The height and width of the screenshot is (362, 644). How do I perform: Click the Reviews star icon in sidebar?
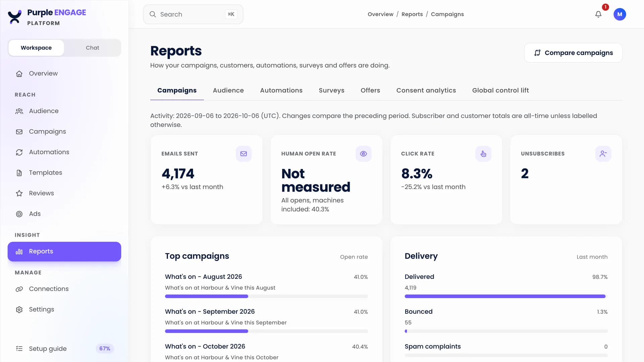tap(19, 193)
